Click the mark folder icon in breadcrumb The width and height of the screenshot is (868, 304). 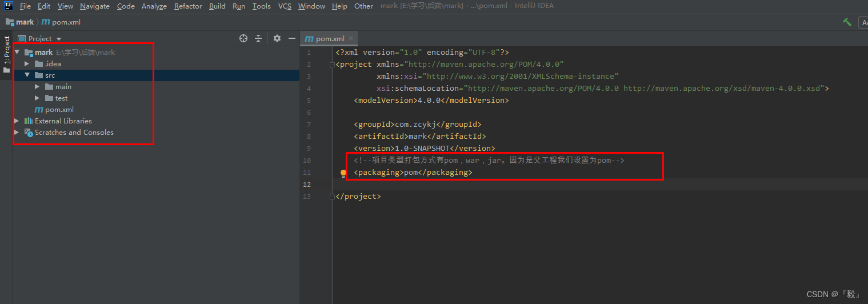(10, 22)
